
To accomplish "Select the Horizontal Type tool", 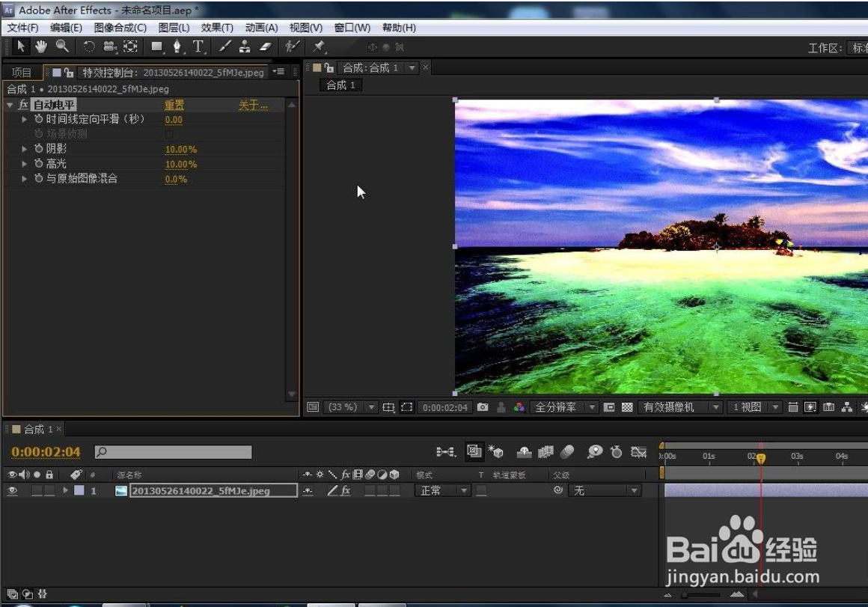I will point(198,47).
